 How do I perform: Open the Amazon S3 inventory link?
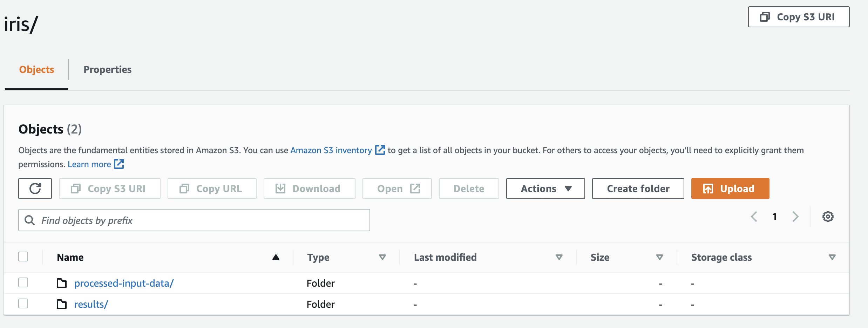[x=331, y=150]
